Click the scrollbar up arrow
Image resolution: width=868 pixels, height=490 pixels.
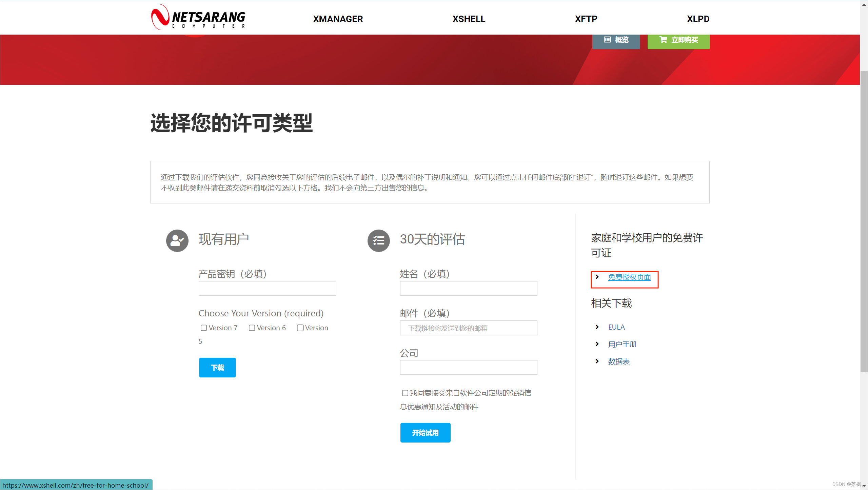coord(864,4)
